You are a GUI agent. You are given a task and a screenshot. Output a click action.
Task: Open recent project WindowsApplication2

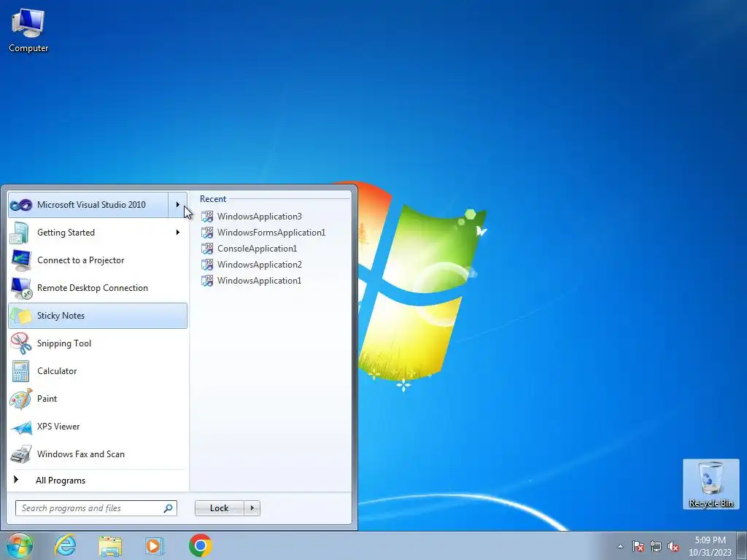click(x=260, y=265)
